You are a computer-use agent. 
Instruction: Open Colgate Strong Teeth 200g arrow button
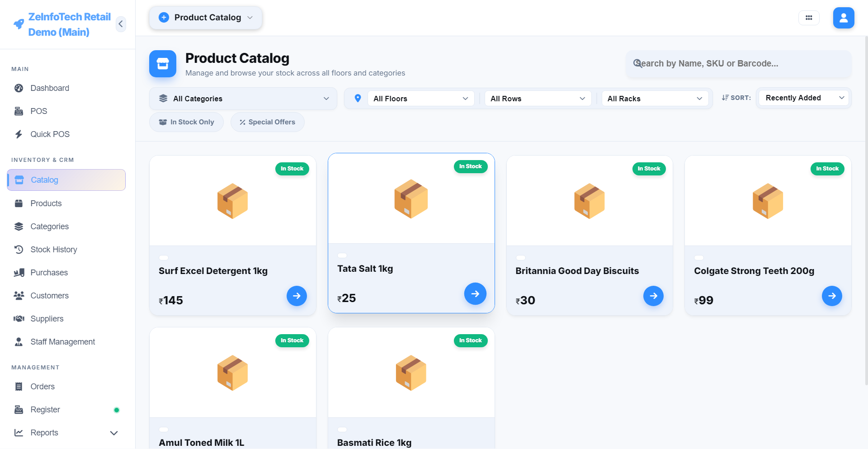pos(832,296)
